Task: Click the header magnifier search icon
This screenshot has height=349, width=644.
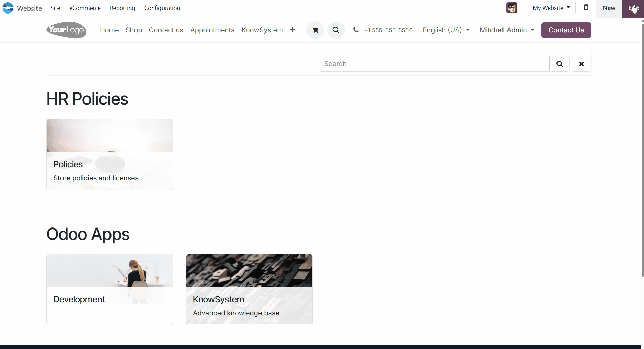Action: 336,30
